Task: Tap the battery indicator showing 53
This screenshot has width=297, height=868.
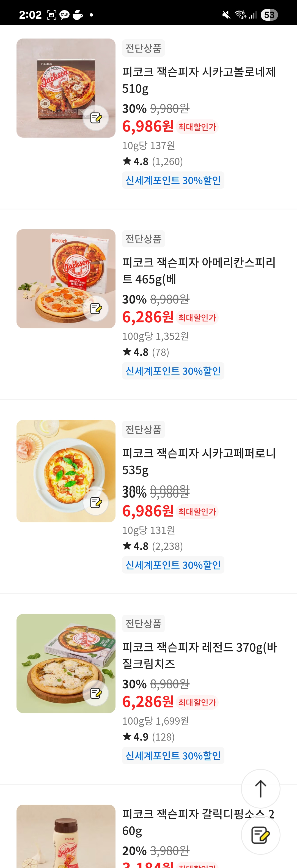Action: click(269, 15)
